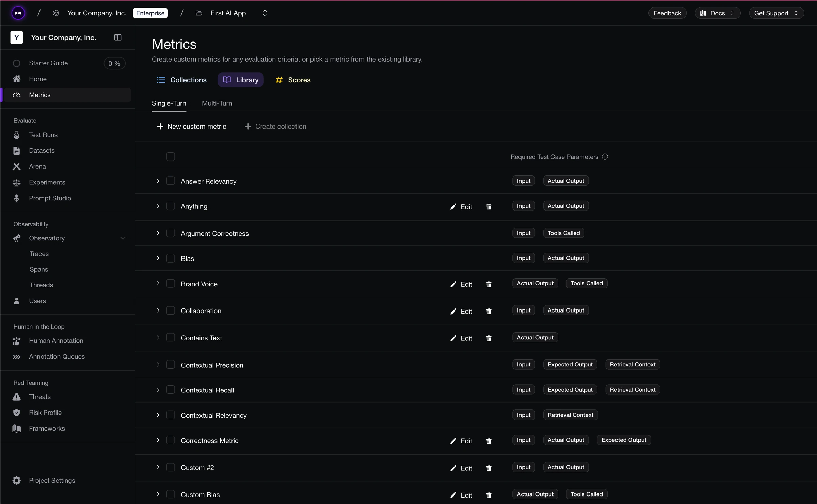Edit the Custom Bias metric
Viewport: 817px width, 504px height.
click(x=461, y=495)
